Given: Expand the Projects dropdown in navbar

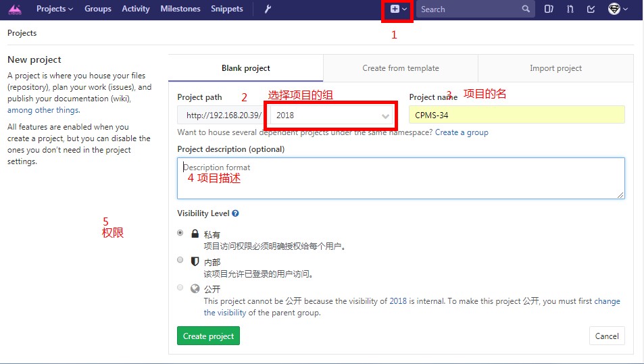Looking at the screenshot, I should tap(55, 9).
